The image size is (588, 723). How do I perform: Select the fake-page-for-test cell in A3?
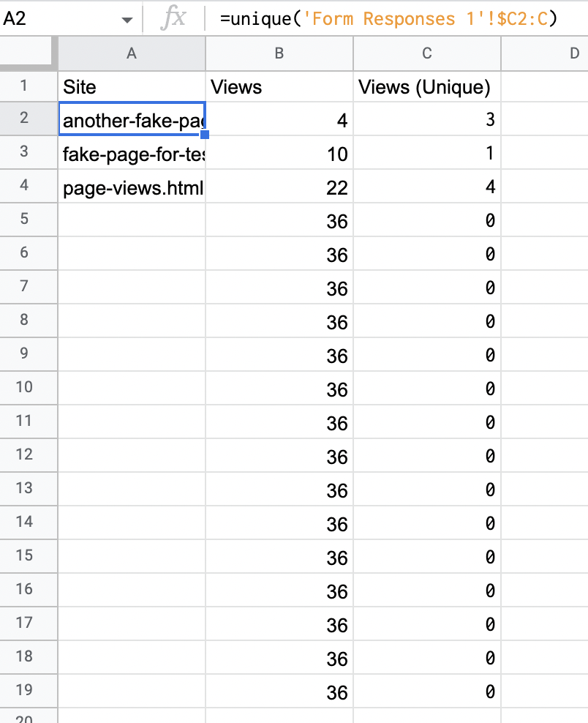[132, 153]
